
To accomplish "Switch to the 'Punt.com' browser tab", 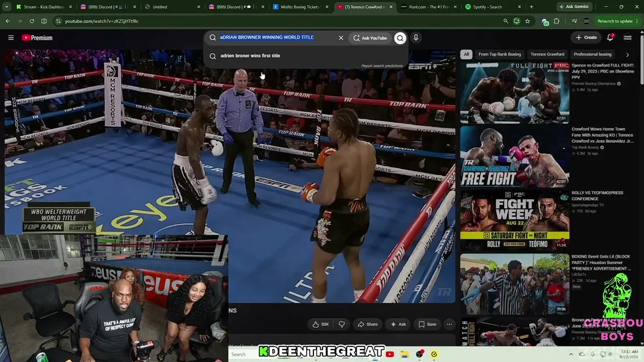I will coord(429,7).
